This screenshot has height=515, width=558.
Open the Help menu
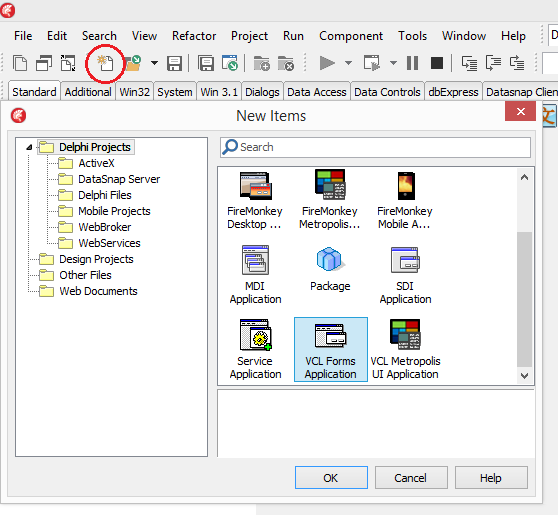tap(513, 36)
